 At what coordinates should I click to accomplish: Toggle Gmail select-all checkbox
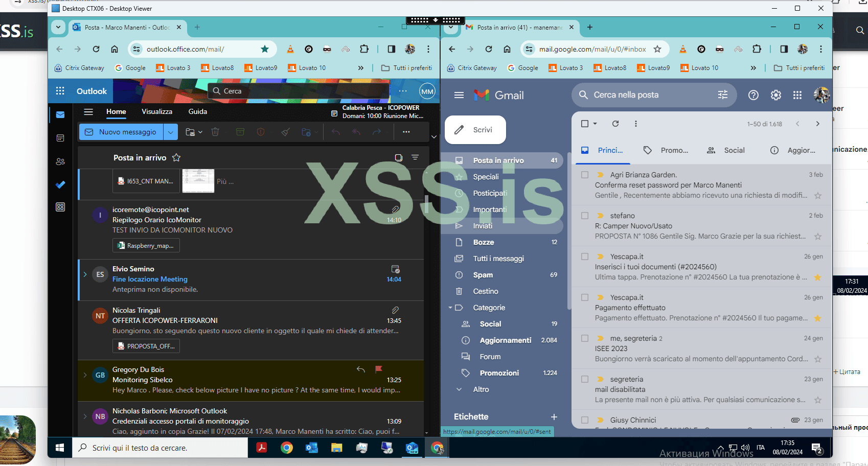pyautogui.click(x=585, y=124)
